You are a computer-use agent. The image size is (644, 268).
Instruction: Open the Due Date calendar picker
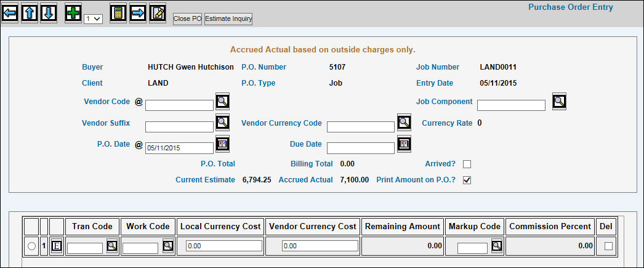point(404,144)
